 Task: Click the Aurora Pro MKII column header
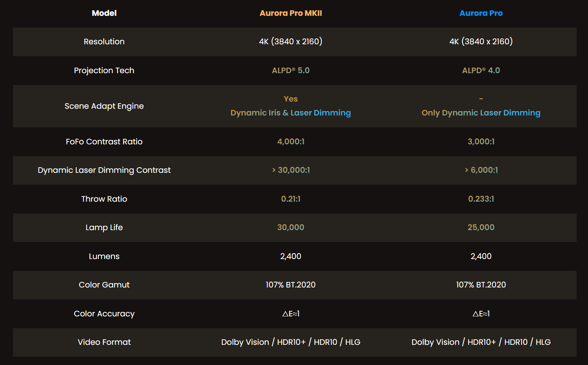[291, 13]
